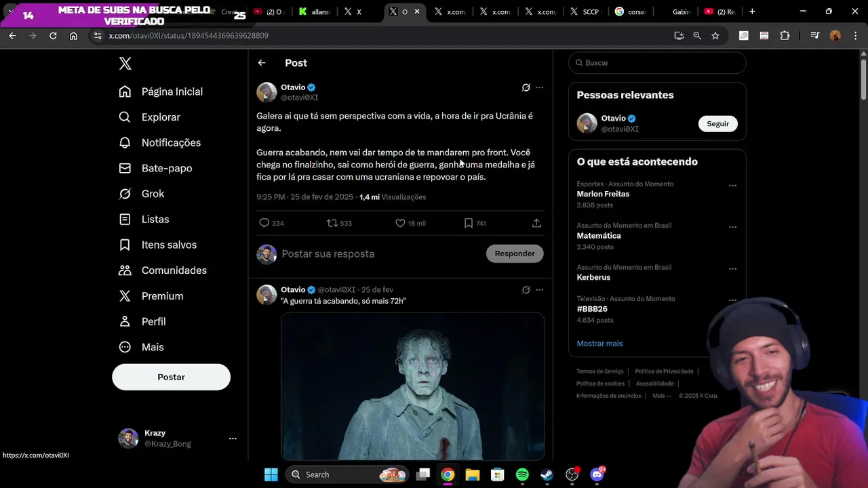Image resolution: width=868 pixels, height=488 pixels.
Task: Open Bate-papo messages
Action: point(155,168)
